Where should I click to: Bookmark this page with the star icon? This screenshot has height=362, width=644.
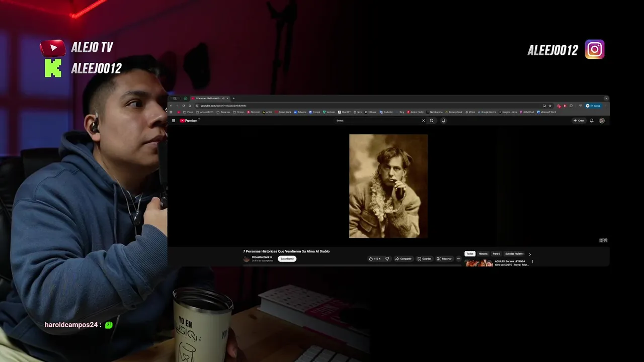[x=550, y=106]
